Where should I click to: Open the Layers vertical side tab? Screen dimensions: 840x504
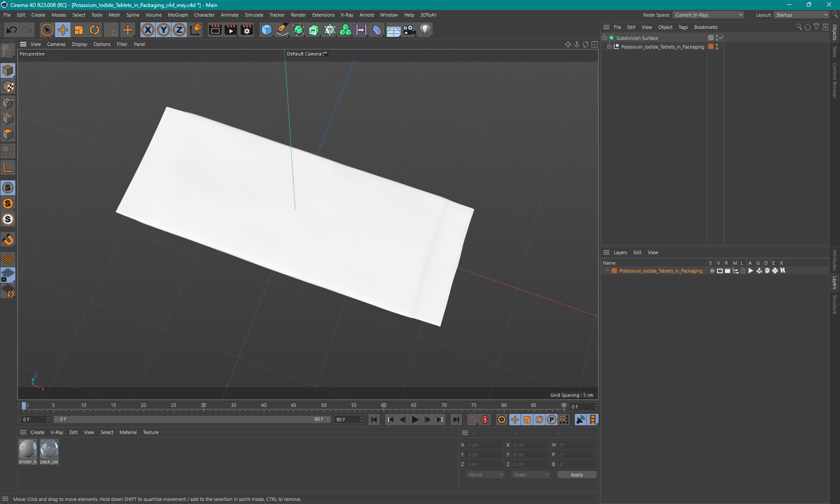coord(835,283)
